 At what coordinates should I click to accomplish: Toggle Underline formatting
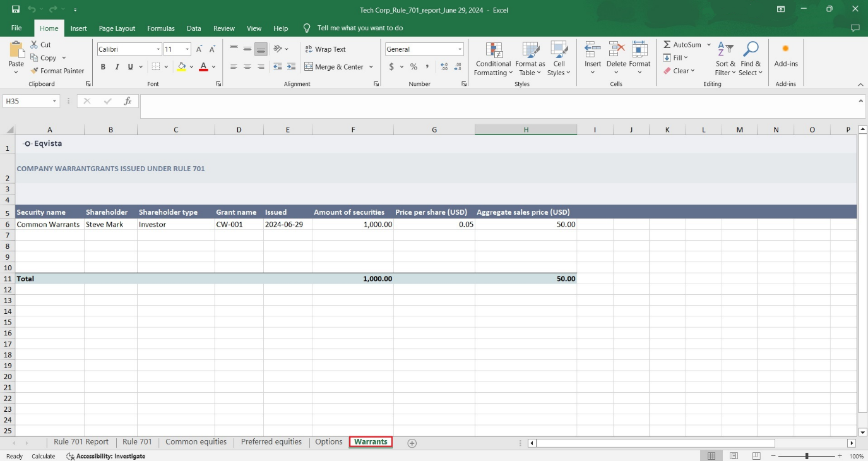coord(131,66)
